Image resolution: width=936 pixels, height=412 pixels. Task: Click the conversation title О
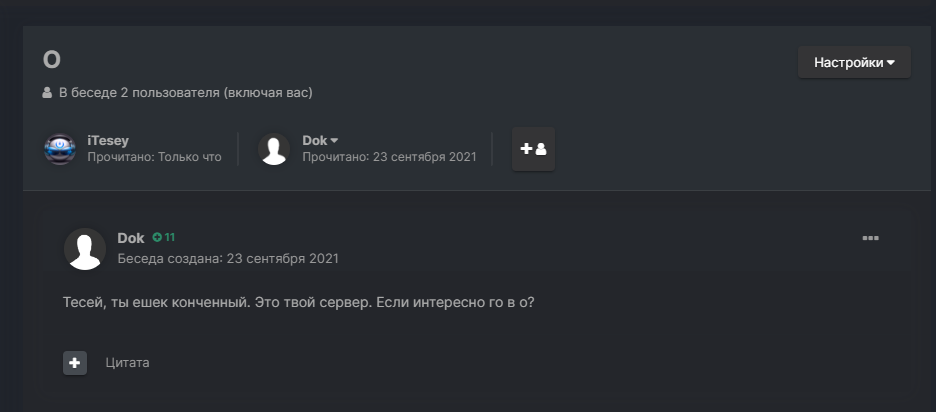(52, 60)
